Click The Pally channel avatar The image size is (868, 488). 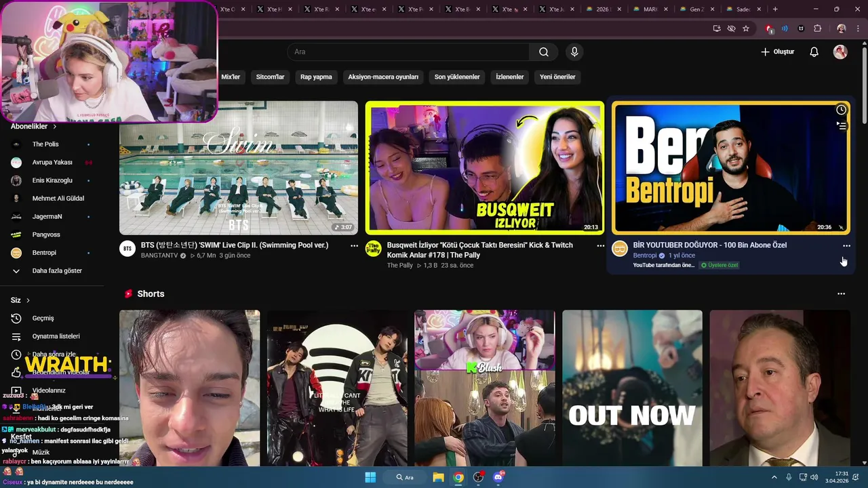point(373,248)
